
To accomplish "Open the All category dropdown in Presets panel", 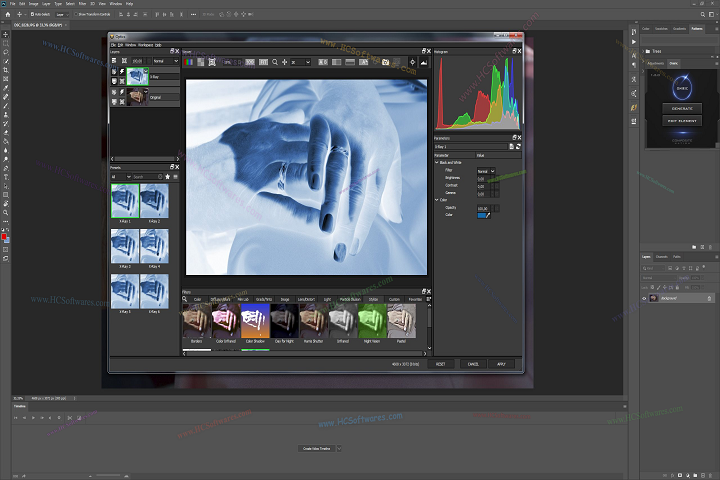I will [x=121, y=177].
